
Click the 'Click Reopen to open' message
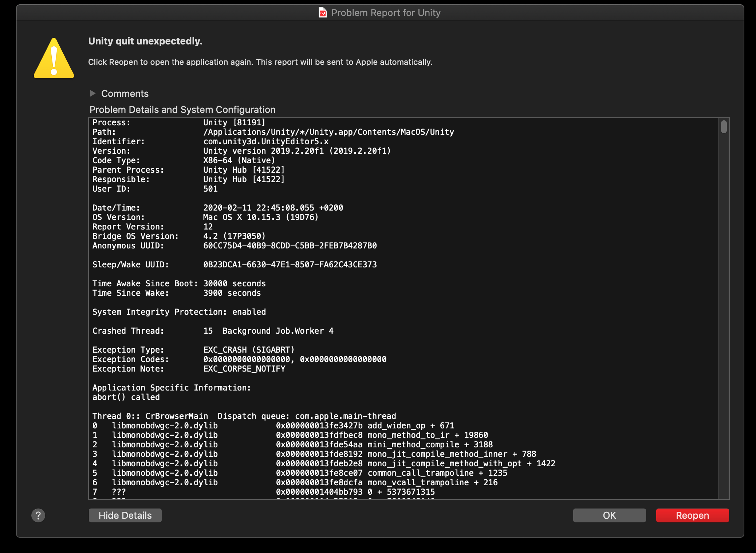260,62
